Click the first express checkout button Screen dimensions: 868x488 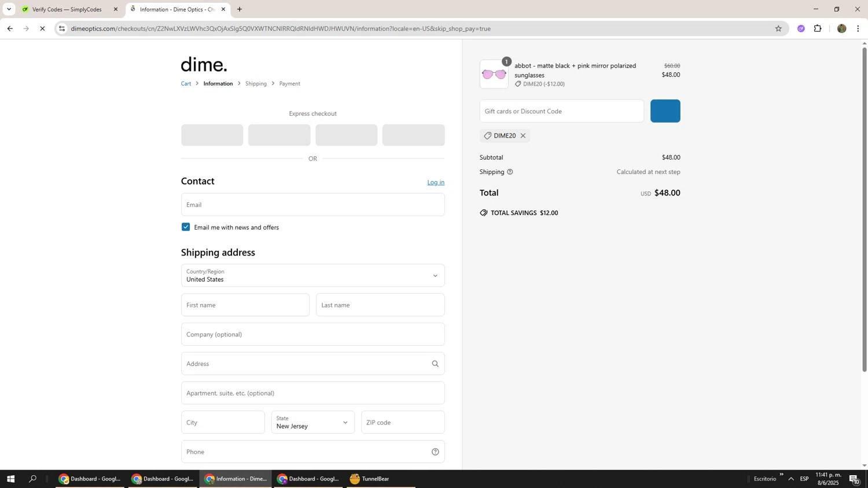[x=212, y=135]
